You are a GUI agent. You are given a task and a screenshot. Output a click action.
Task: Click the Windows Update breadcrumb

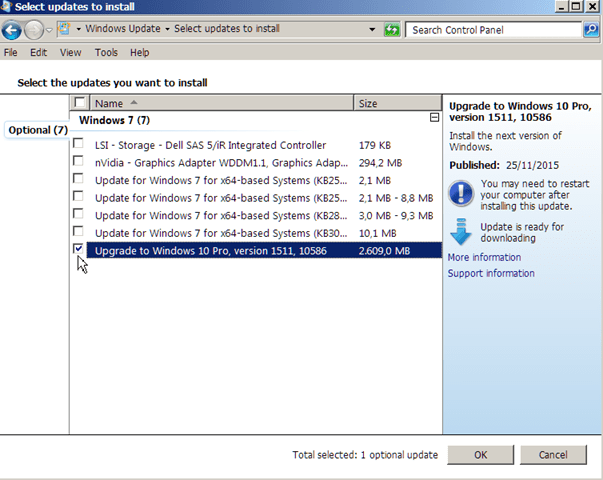click(123, 29)
